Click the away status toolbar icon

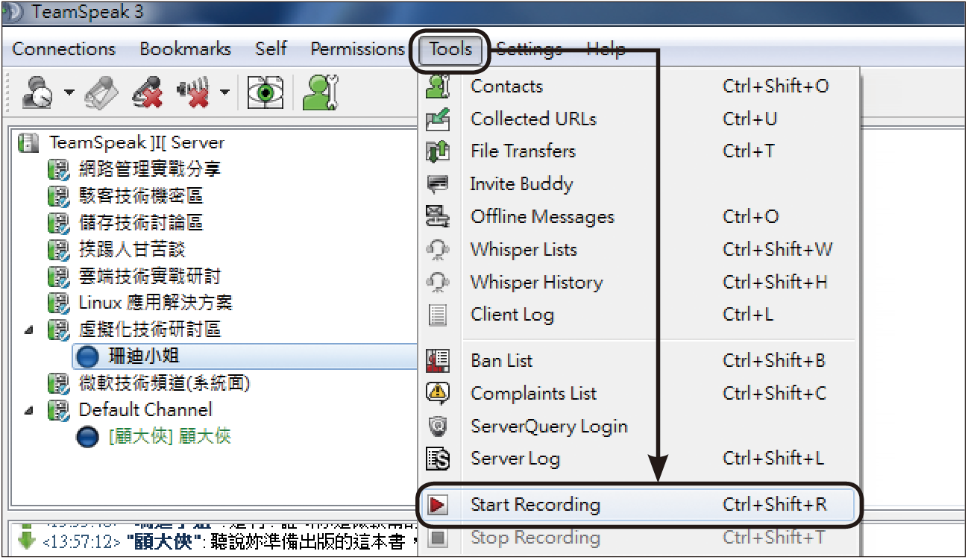point(36,93)
